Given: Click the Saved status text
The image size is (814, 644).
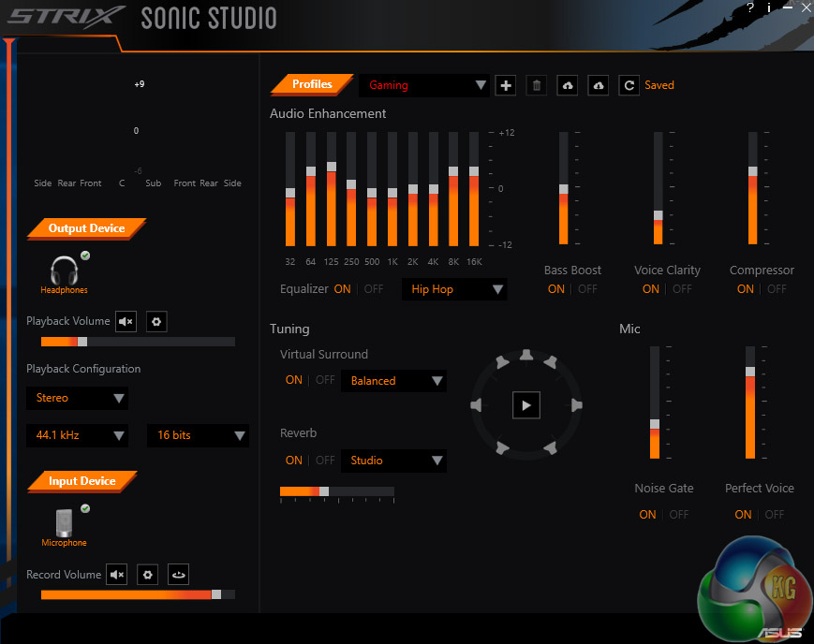Looking at the screenshot, I should [659, 85].
